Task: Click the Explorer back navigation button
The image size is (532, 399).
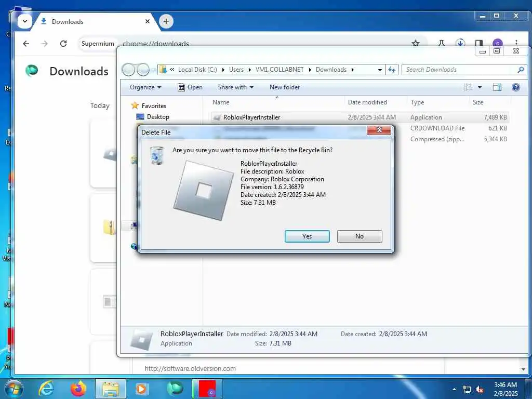Action: coord(129,70)
